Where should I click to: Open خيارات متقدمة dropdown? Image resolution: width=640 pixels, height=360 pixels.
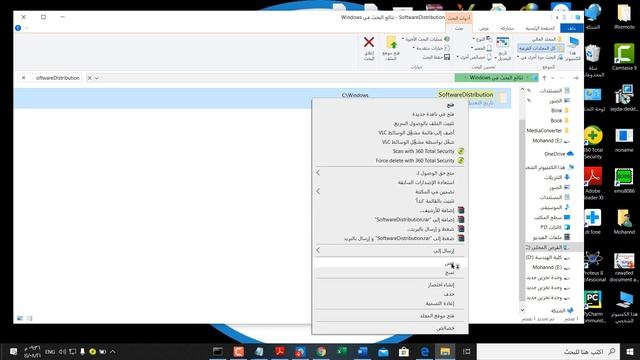pyautogui.click(x=431, y=48)
